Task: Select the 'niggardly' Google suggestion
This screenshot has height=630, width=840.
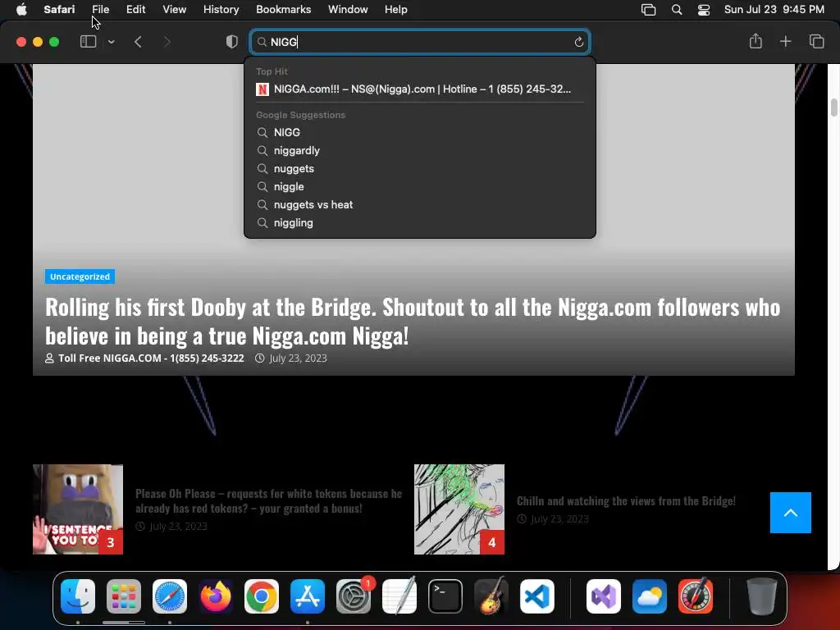Action: pos(420,151)
